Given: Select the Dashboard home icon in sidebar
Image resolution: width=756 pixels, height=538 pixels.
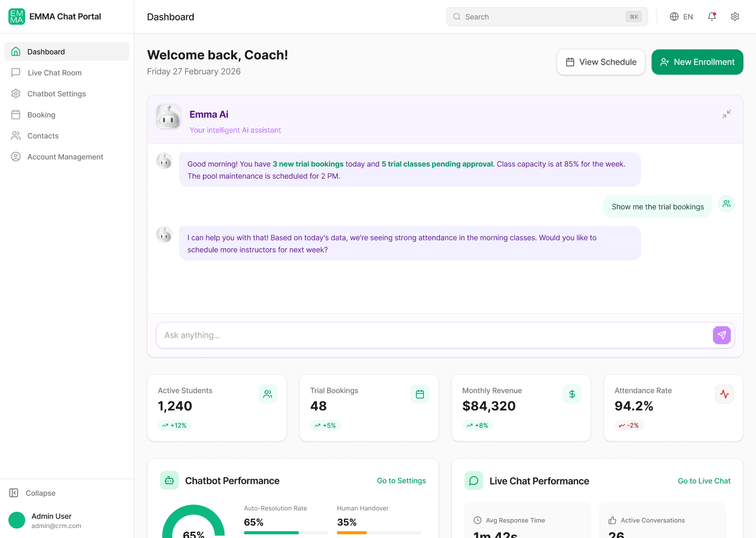Looking at the screenshot, I should [x=16, y=51].
